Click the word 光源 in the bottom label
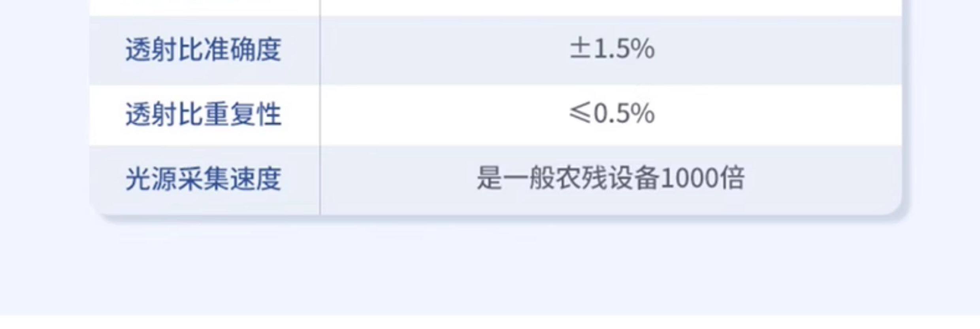The height and width of the screenshot is (329, 980). coord(151,179)
